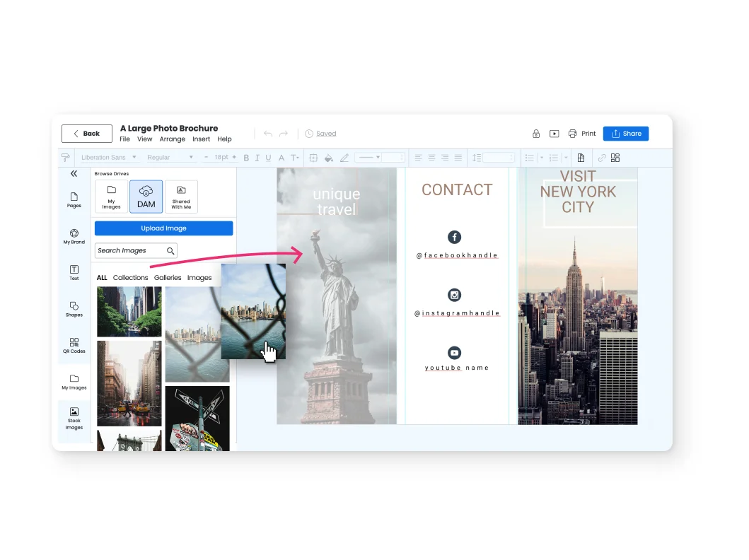Click the insert link icon

point(602,158)
